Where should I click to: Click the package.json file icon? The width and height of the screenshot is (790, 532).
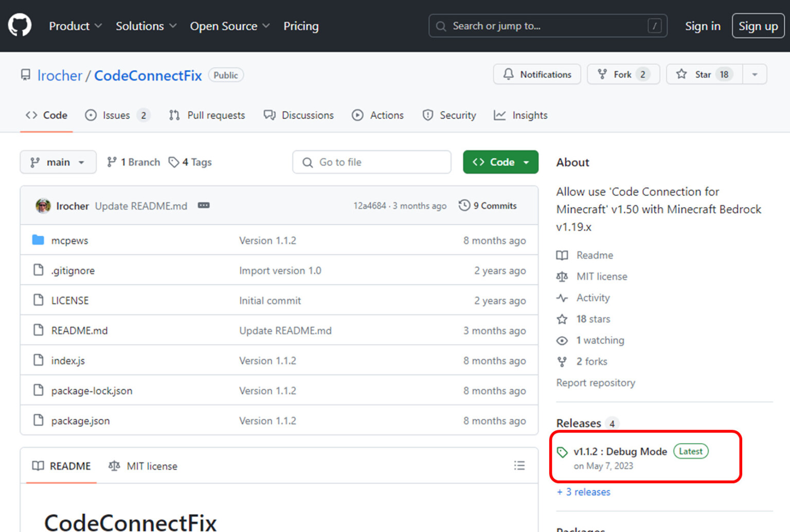click(x=38, y=420)
